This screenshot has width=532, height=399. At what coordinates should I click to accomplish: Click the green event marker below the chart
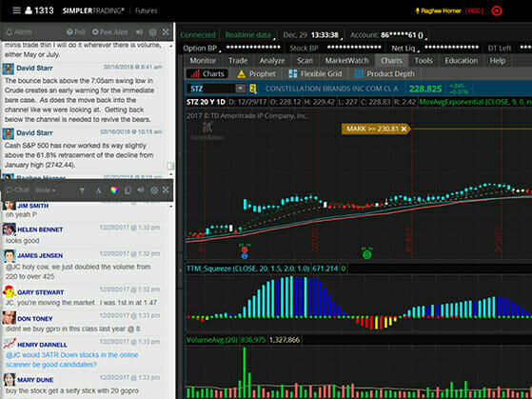(x=366, y=254)
